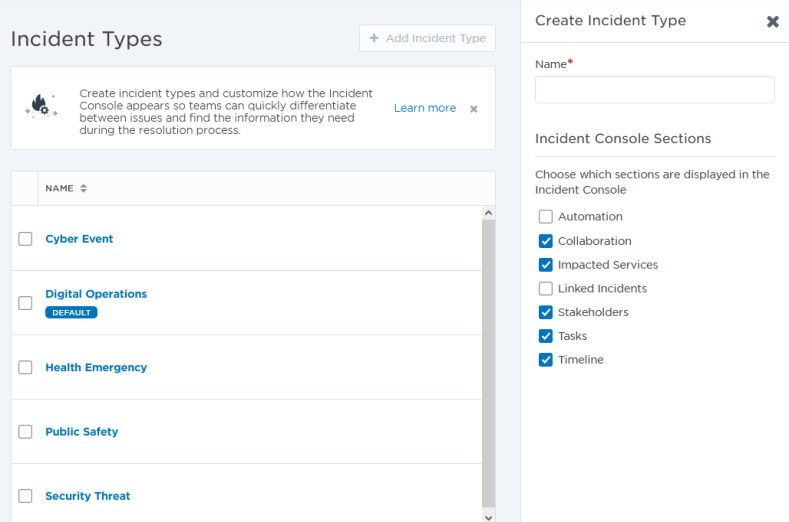Check the Linked Incidents checkbox
The width and height of the screenshot is (789, 522).
(546, 289)
